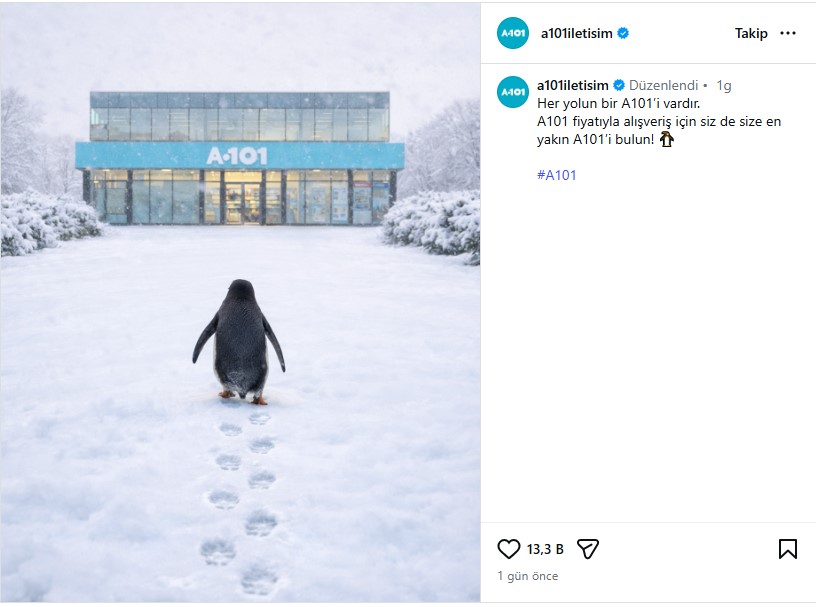Image resolution: width=816 pixels, height=607 pixels.
Task: Click the verified badge next to the caption username
Action: click(x=619, y=85)
